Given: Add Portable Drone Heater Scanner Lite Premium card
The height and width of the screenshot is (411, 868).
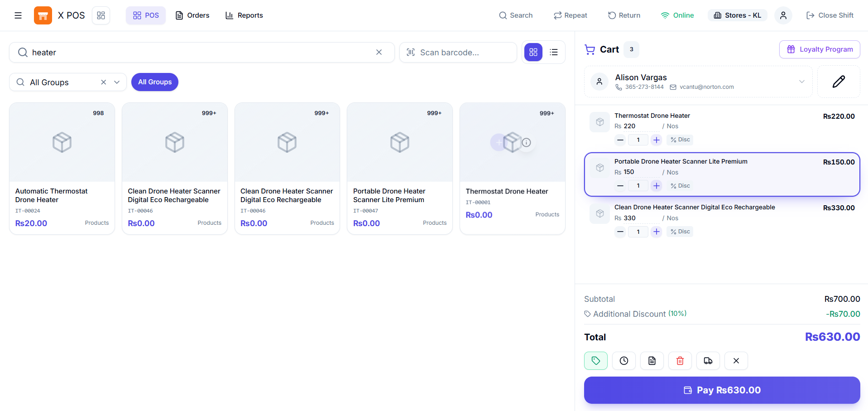Looking at the screenshot, I should pos(400,169).
